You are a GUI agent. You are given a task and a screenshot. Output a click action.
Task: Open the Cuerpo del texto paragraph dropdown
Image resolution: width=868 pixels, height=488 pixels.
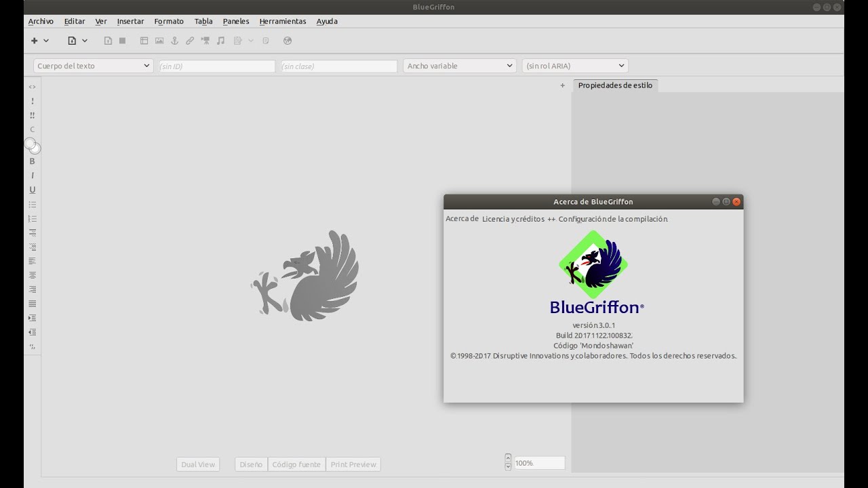coord(93,66)
